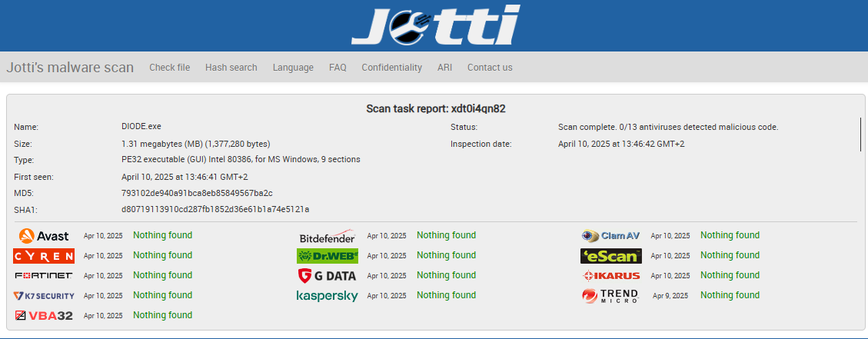Image resolution: width=868 pixels, height=339 pixels.
Task: Open the Check file page
Action: (169, 68)
